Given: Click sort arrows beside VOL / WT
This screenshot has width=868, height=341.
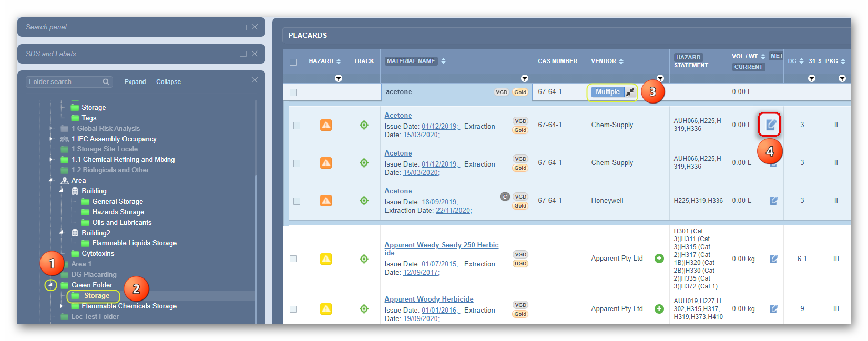Looking at the screenshot, I should coord(763,56).
